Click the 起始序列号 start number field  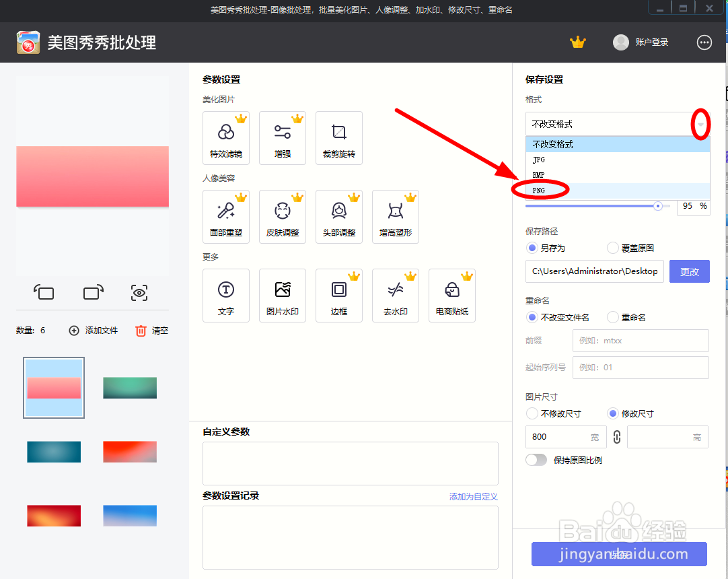point(641,368)
